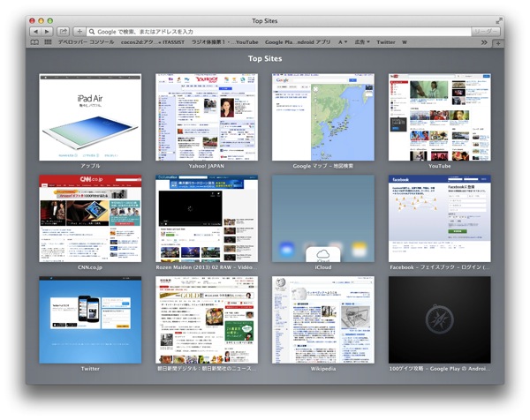Screen dimensions: 530x420
Task: Open the Google Play Android アプリ bookmark
Action: pyautogui.click(x=298, y=42)
